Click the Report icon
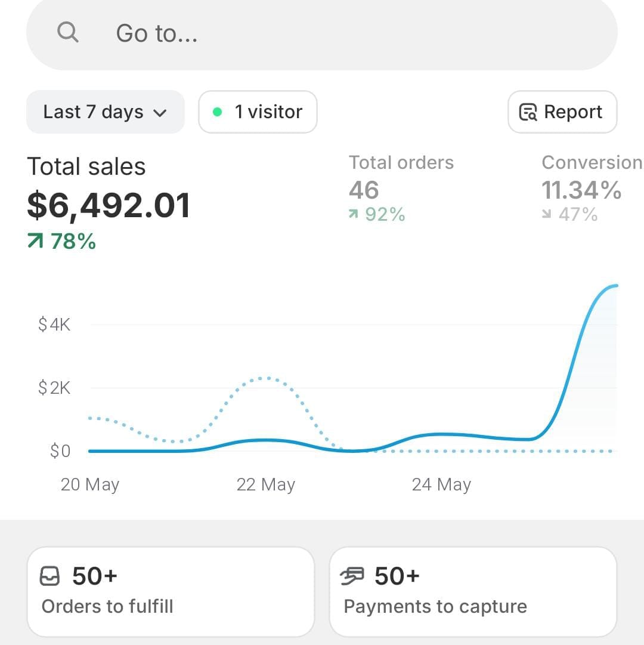 pos(528,112)
